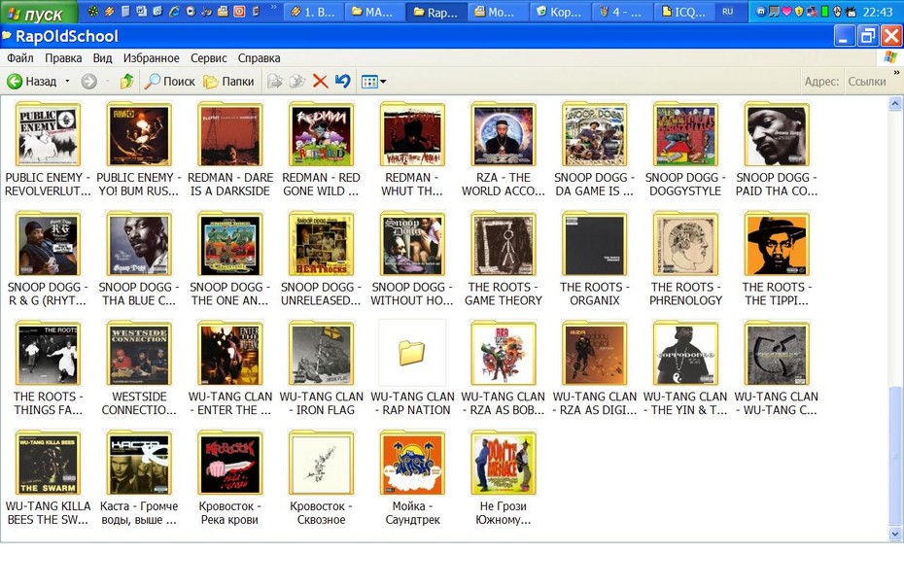Viewport: 904px width, 588px height.
Task: Click the Ссылки links toolbar
Action: tap(866, 82)
